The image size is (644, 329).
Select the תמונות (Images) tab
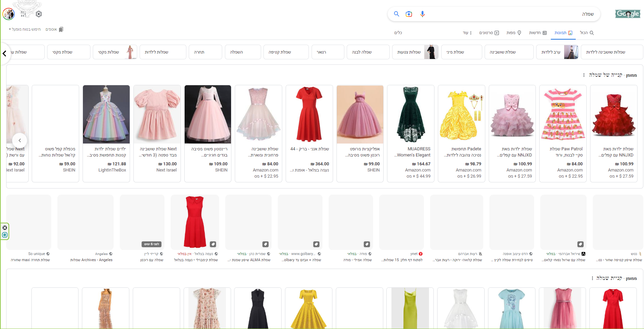(563, 33)
